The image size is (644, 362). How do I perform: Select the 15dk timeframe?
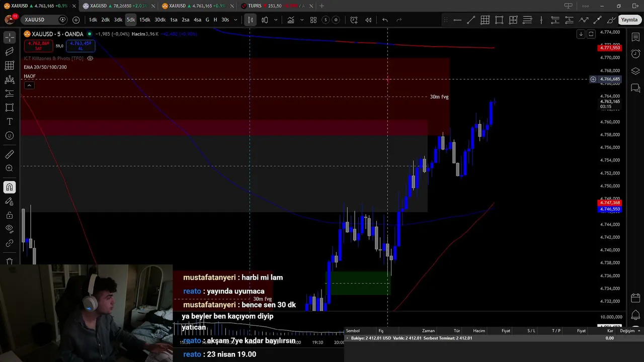coord(145,20)
